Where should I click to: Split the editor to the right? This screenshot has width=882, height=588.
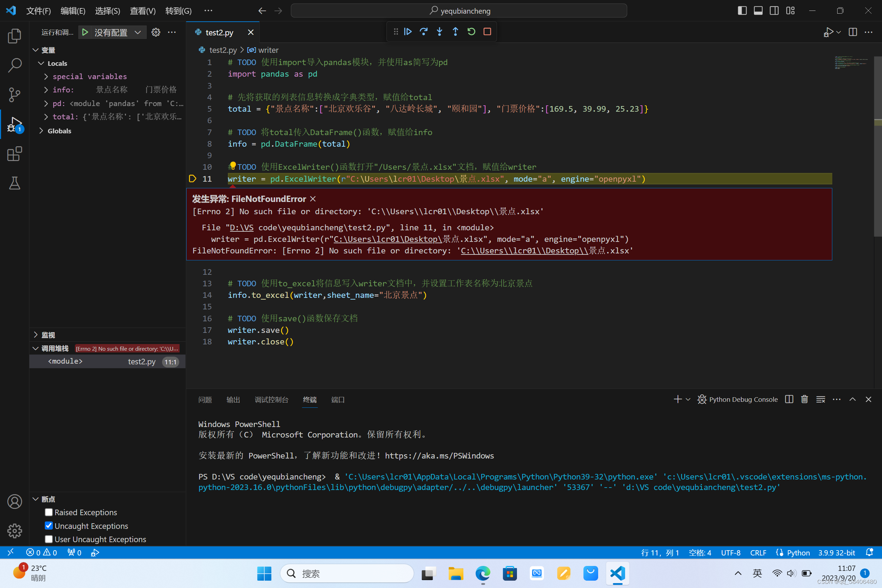[x=852, y=32]
